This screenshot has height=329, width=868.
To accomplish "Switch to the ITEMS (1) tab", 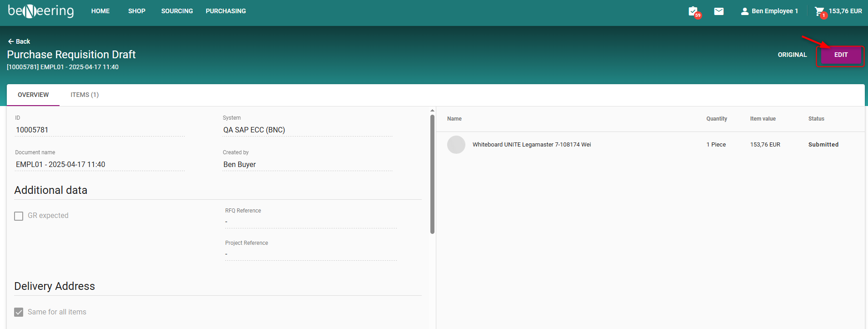I will (85, 95).
